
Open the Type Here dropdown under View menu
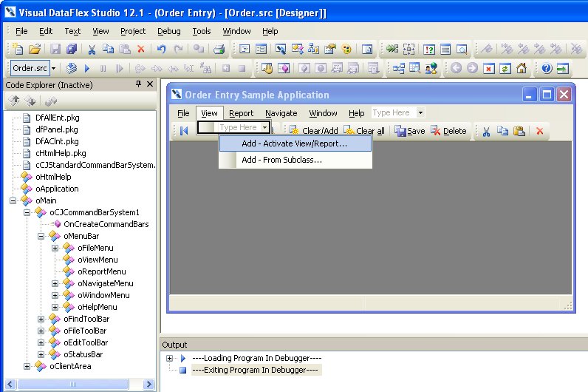click(264, 127)
